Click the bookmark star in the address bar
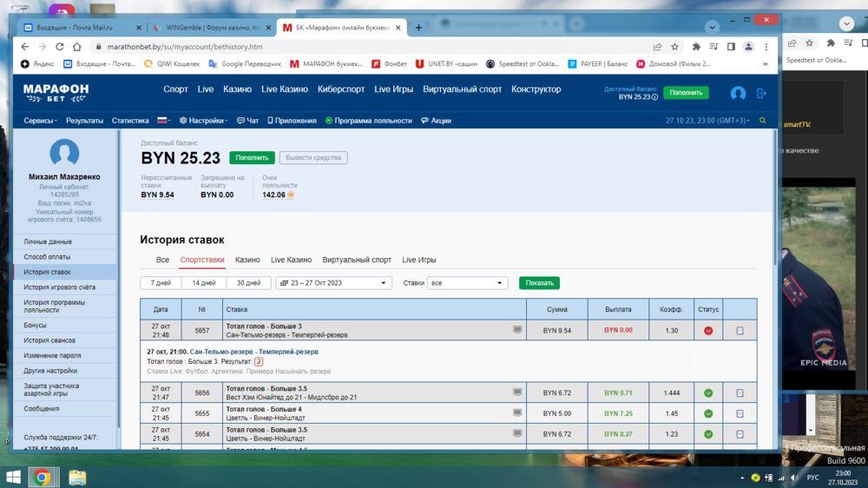The height and width of the screenshot is (488, 868). point(674,47)
